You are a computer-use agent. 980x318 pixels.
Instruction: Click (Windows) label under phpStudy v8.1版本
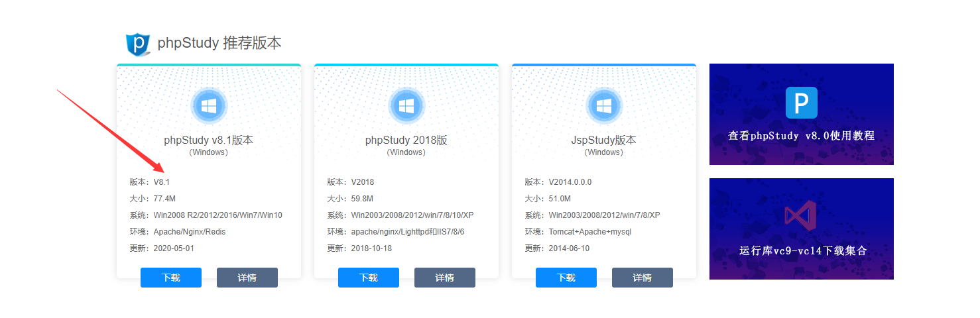click(209, 152)
